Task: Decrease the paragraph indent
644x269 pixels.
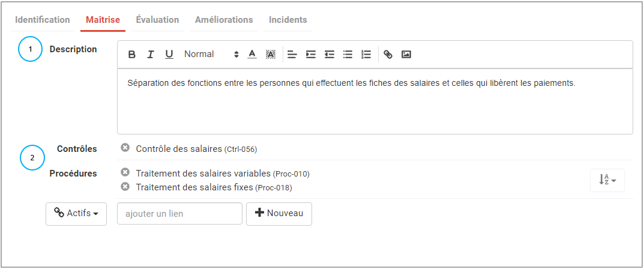Action: [x=329, y=55]
